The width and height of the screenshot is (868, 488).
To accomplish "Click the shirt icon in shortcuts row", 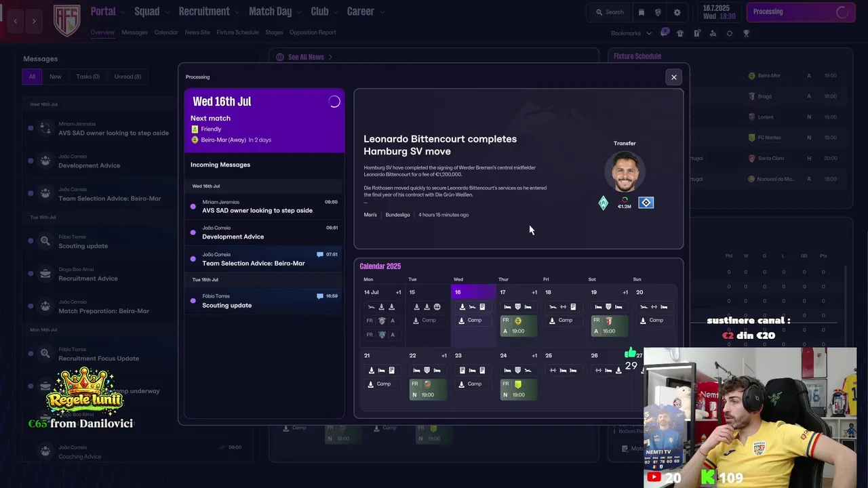I will [x=680, y=33].
